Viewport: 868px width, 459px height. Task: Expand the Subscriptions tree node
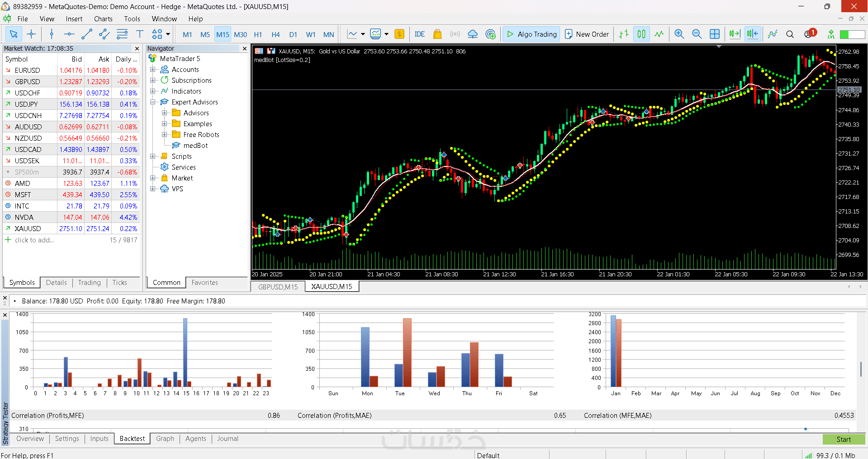[x=153, y=80]
